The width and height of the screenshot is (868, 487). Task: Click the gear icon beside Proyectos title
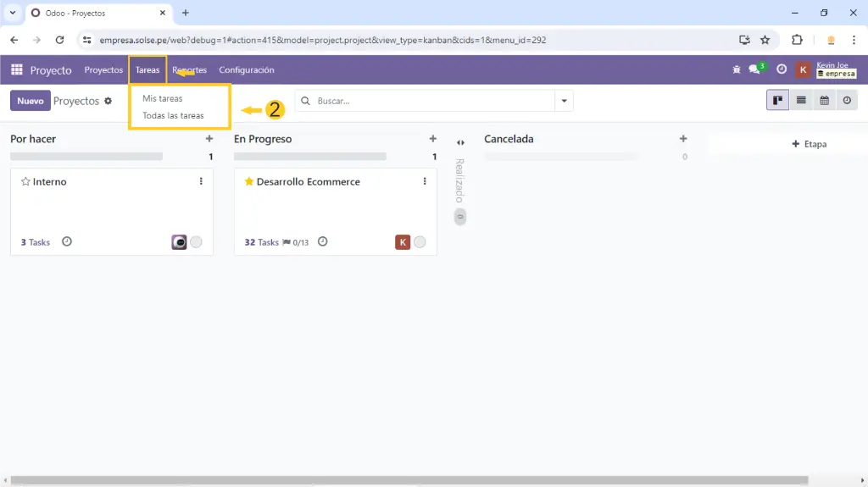[108, 102]
